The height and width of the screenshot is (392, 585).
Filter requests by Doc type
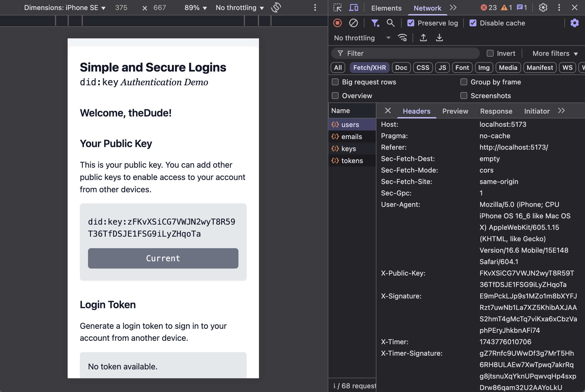pyautogui.click(x=401, y=68)
